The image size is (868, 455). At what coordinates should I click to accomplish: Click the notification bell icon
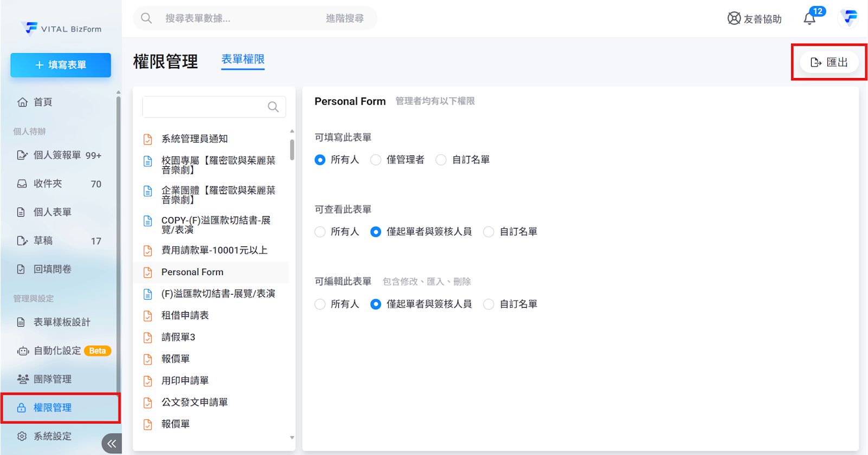(x=809, y=18)
